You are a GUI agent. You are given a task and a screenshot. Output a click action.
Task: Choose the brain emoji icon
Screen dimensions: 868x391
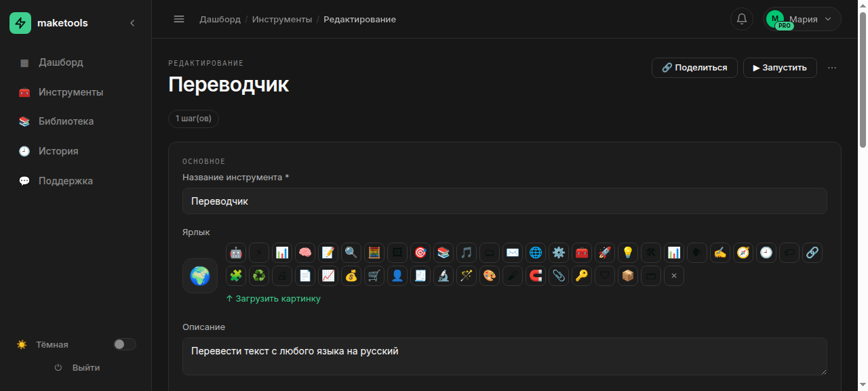tap(305, 253)
